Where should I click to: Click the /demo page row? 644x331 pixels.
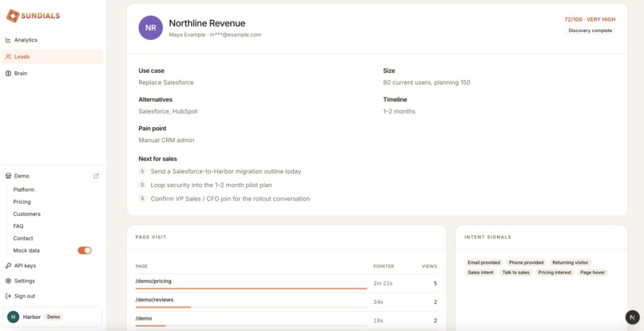coord(286,321)
